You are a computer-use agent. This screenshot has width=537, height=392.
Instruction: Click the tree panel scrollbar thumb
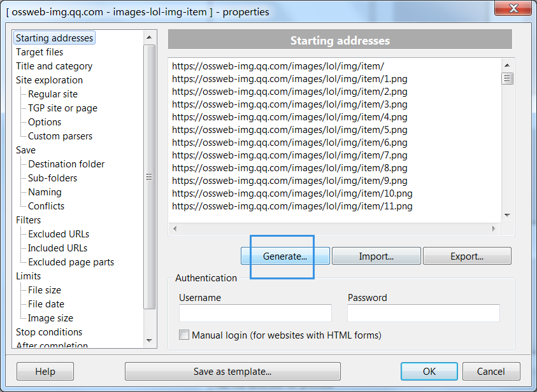[x=149, y=177]
